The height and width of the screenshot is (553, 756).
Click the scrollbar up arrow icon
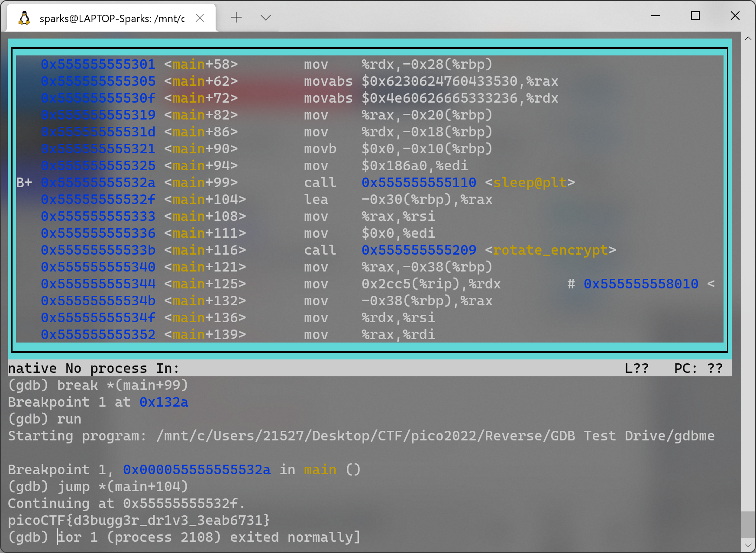(x=748, y=39)
